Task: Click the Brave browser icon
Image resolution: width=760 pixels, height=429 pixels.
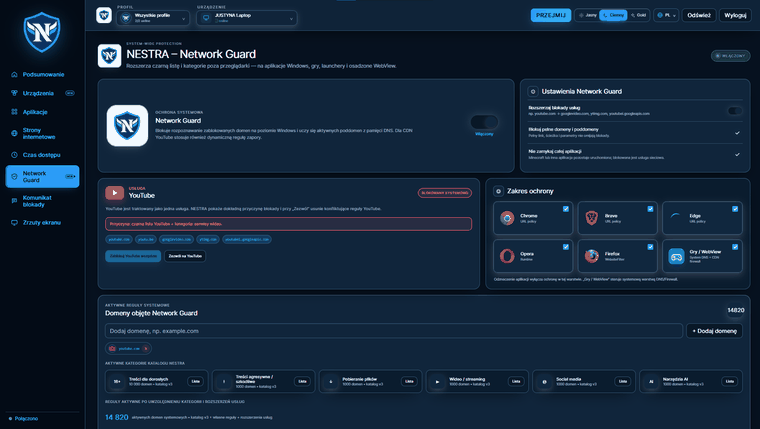Action: click(591, 218)
